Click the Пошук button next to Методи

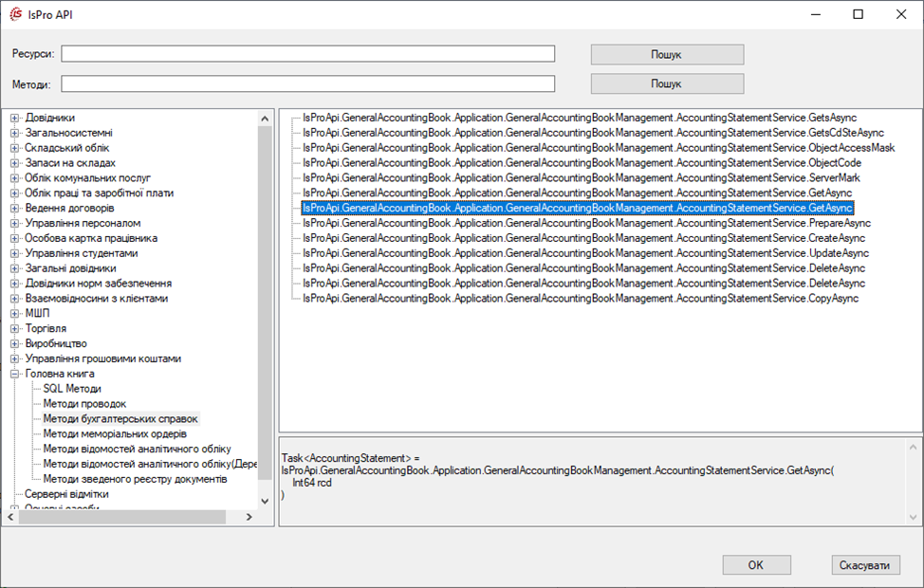click(x=667, y=83)
